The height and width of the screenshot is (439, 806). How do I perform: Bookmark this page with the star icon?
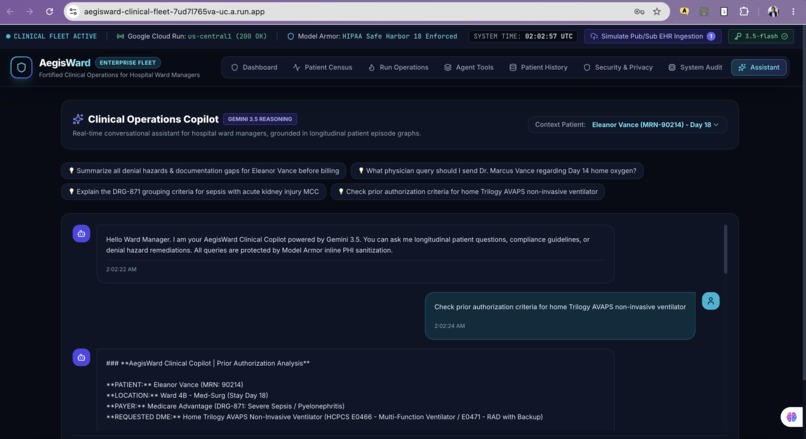click(x=656, y=11)
